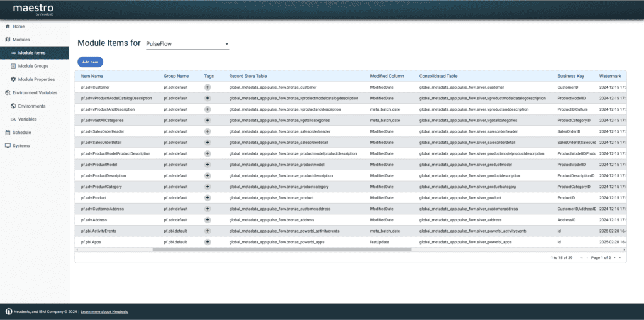Image resolution: width=644 pixels, height=320 pixels.
Task: Click the Module Properties gear icon
Action: (13, 79)
